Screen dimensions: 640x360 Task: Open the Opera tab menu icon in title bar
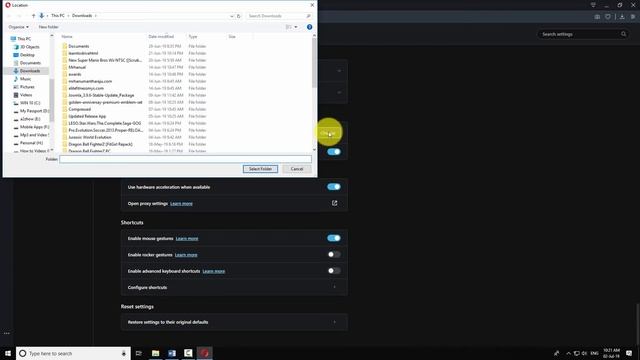tap(593, 5)
